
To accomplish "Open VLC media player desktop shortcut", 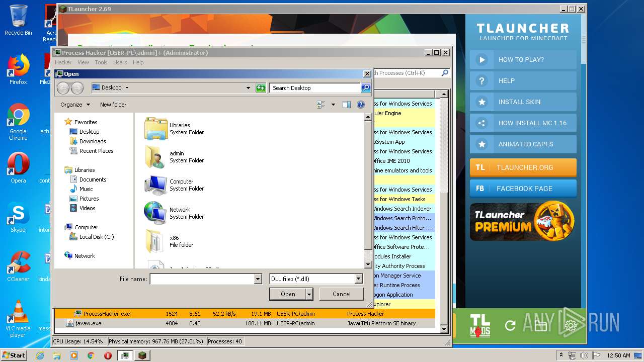I will [x=18, y=319].
